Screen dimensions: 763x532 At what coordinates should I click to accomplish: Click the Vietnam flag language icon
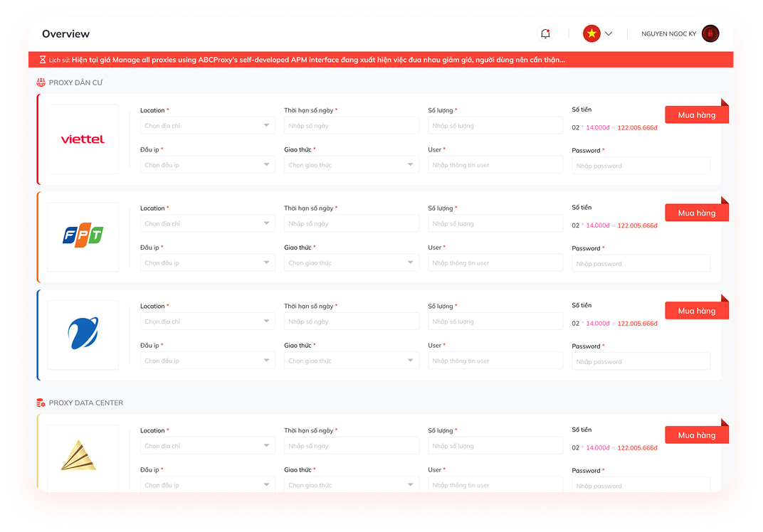[590, 33]
